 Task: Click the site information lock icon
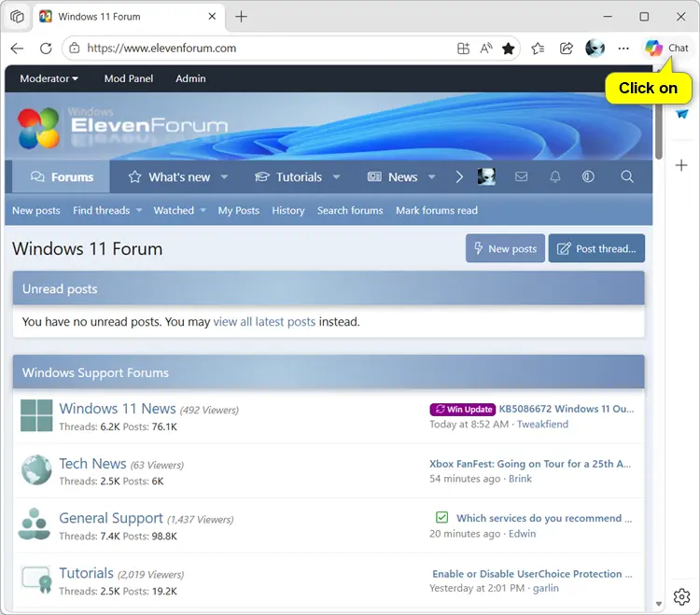click(x=75, y=49)
